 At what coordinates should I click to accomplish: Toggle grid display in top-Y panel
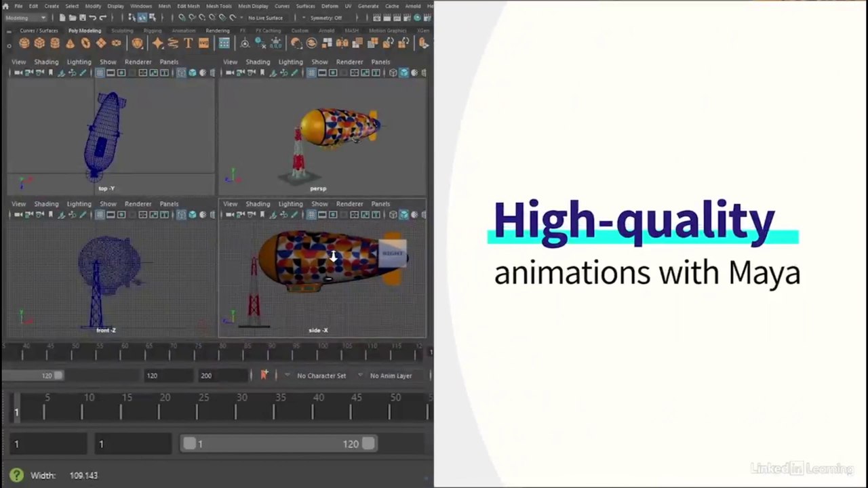[x=100, y=73]
